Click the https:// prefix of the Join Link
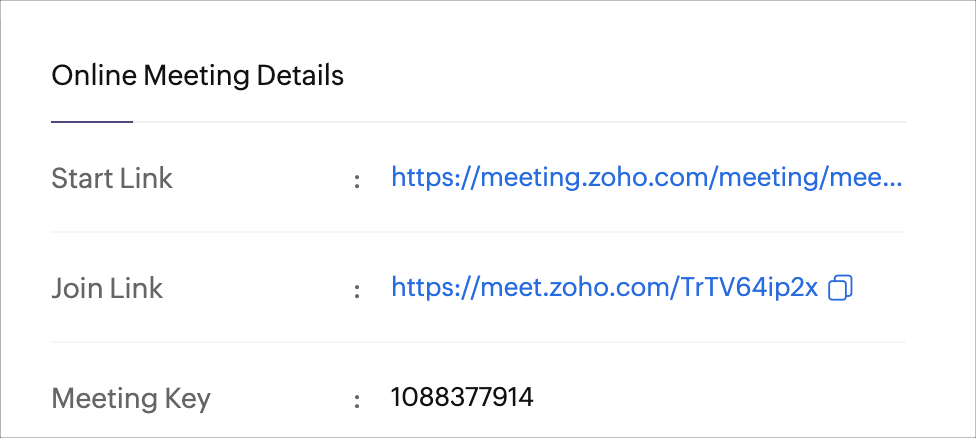The width and height of the screenshot is (976, 438). 436,288
